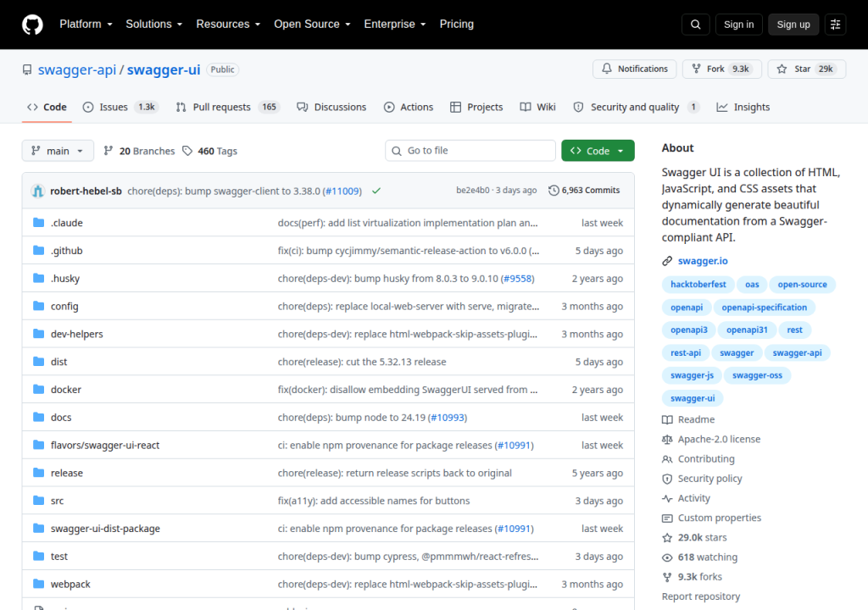Click the .husky folder icon
This screenshot has height=610, width=868.
38,278
